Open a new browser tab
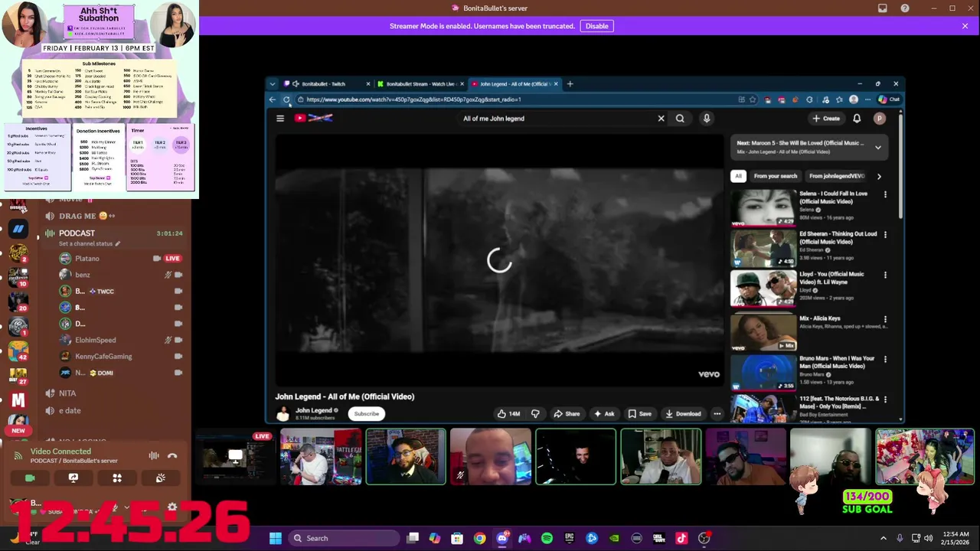980x551 pixels. coord(570,84)
